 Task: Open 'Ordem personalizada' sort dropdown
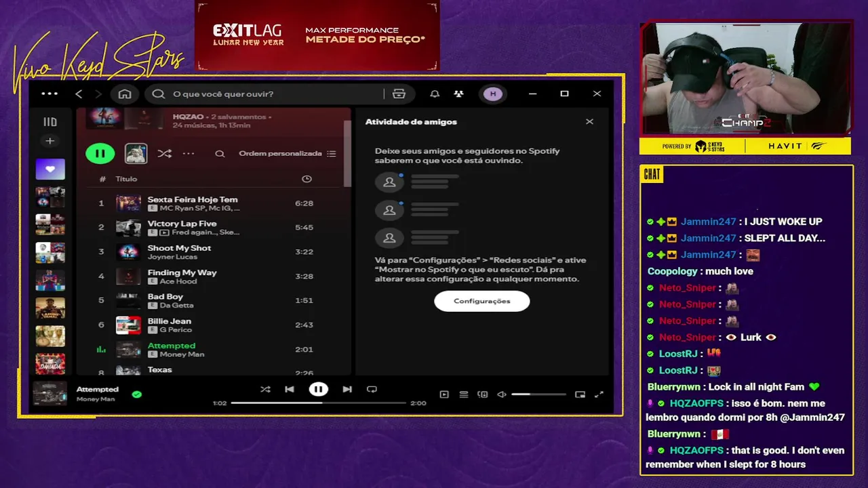click(x=287, y=154)
